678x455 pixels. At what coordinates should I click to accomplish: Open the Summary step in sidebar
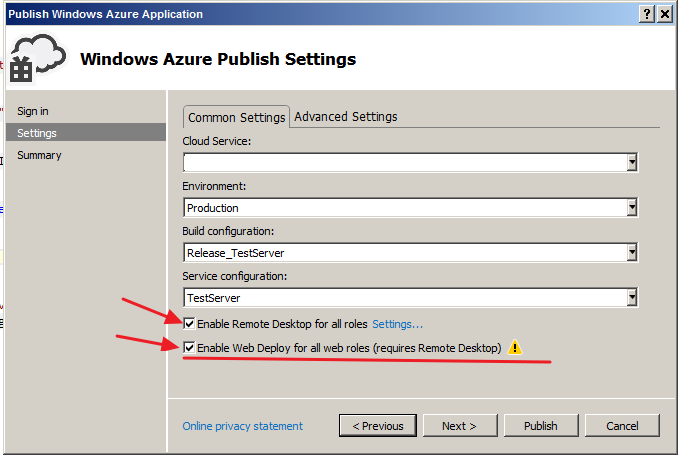coord(39,155)
